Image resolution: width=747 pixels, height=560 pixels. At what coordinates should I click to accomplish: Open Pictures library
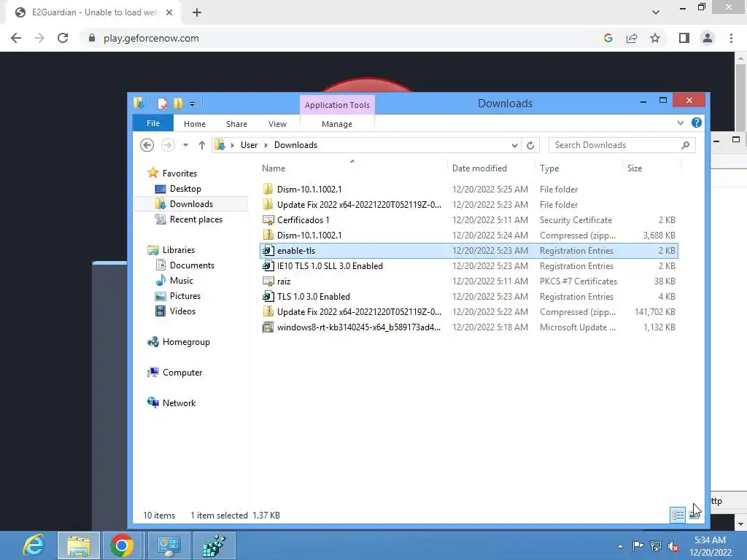point(185,296)
